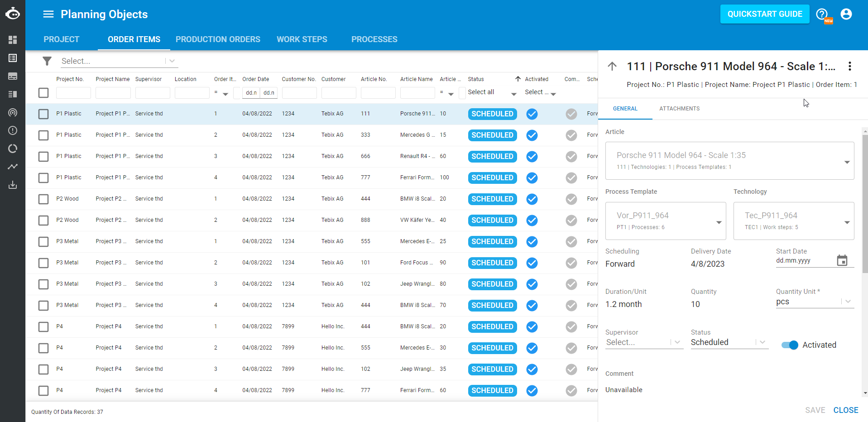
Task: Disable the Activated toggle in the detail panel
Action: (790, 345)
